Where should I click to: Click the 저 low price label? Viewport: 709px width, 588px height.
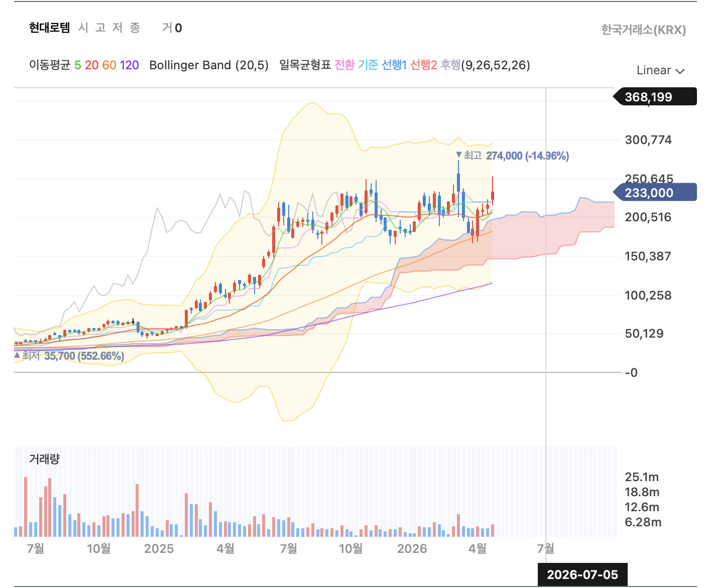(x=117, y=28)
